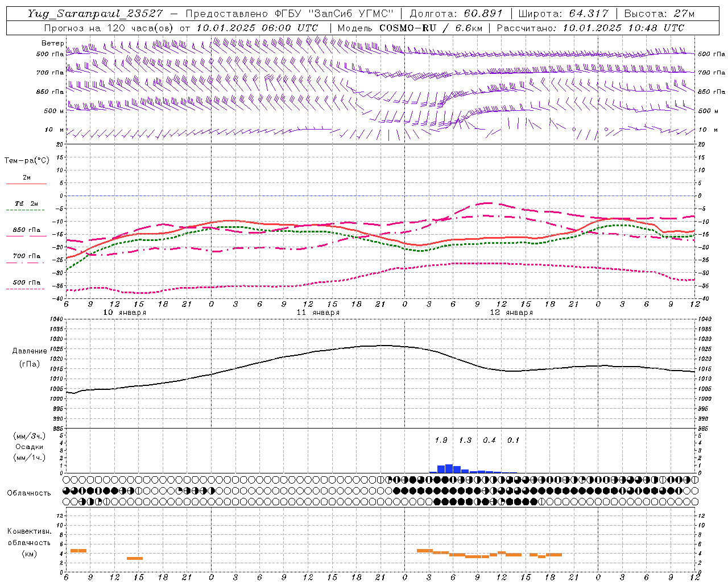
Task: Click the text 'Предоставлено ФГБУ "ЗапСиб УГМС"'
Action: tap(290, 14)
